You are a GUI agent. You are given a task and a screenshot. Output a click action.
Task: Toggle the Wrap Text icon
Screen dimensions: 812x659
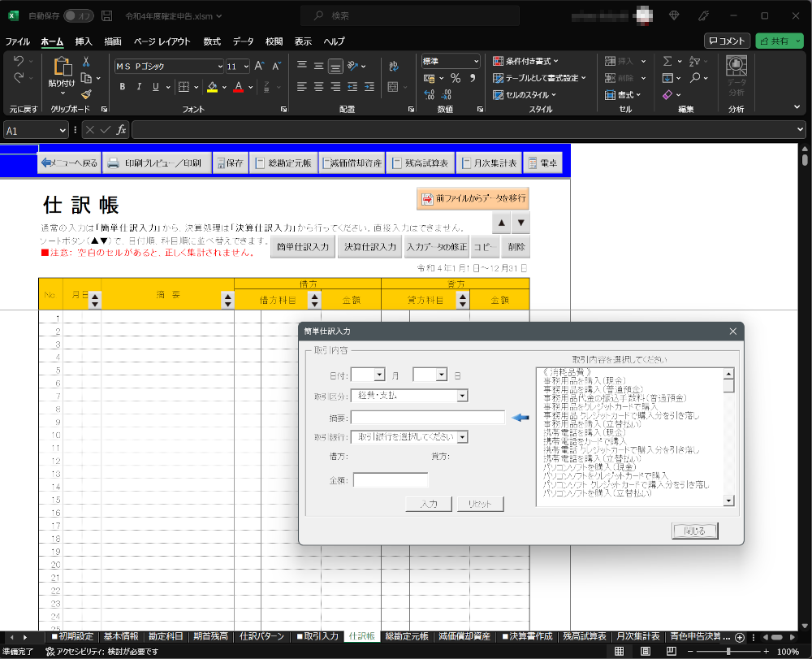(x=394, y=66)
